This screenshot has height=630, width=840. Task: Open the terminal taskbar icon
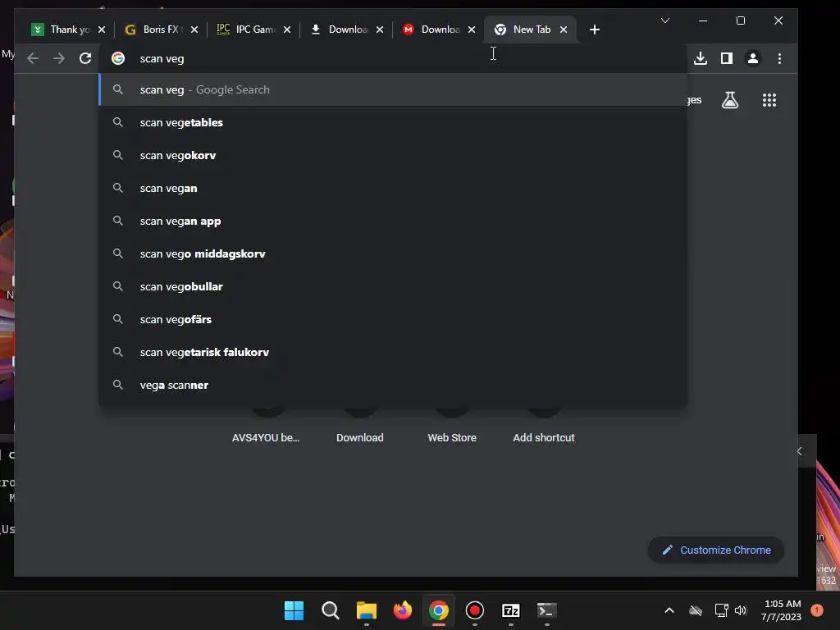(547, 610)
